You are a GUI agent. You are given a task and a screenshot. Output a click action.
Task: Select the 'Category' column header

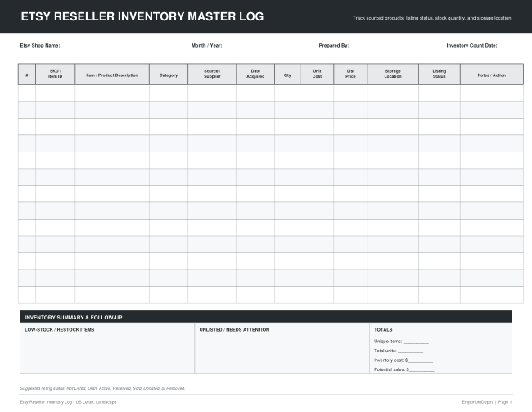169,74
